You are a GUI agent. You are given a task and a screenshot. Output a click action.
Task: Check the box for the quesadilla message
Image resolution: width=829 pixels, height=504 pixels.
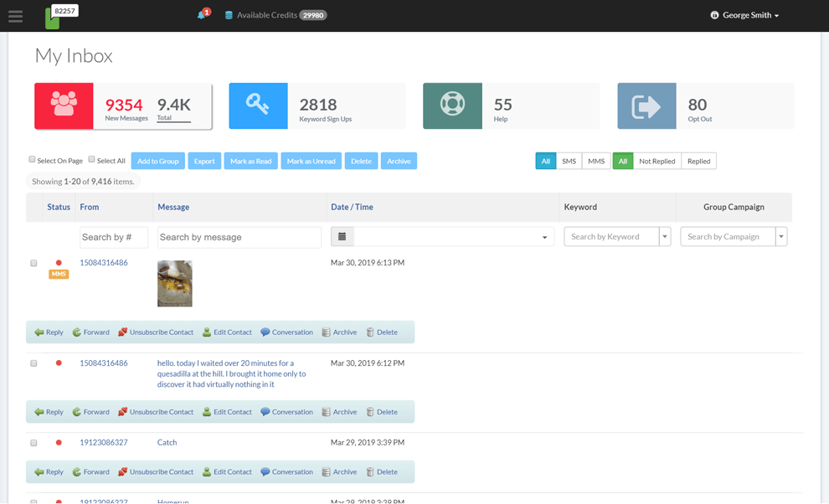pos(33,363)
